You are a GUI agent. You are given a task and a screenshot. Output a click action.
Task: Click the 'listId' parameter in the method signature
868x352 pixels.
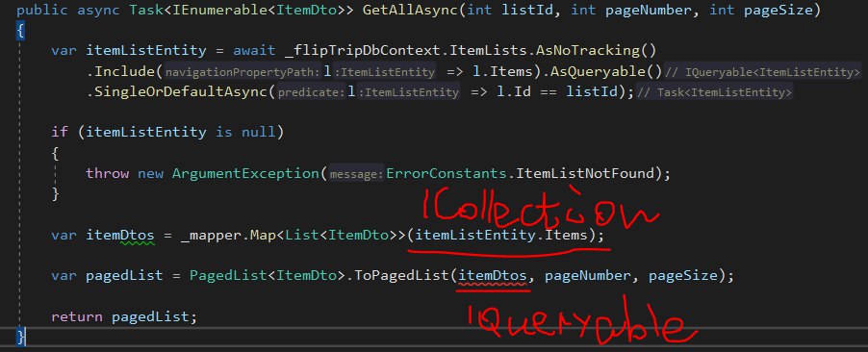(527, 10)
